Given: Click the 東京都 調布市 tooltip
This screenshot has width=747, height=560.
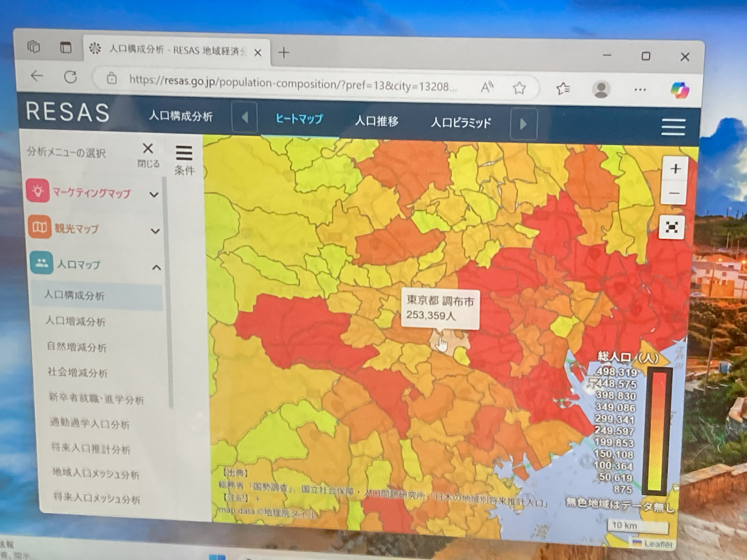Looking at the screenshot, I should point(440,309).
